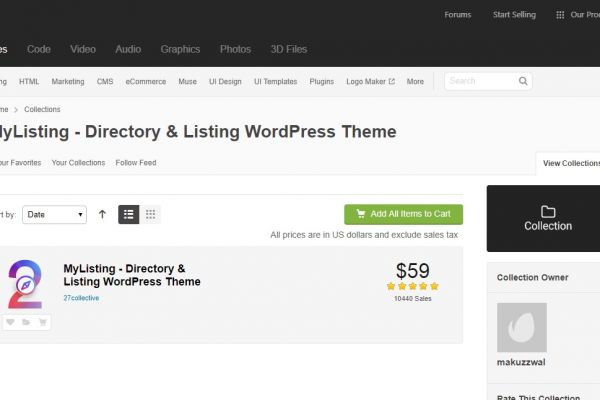Open the MyListing item title link

tap(132, 275)
